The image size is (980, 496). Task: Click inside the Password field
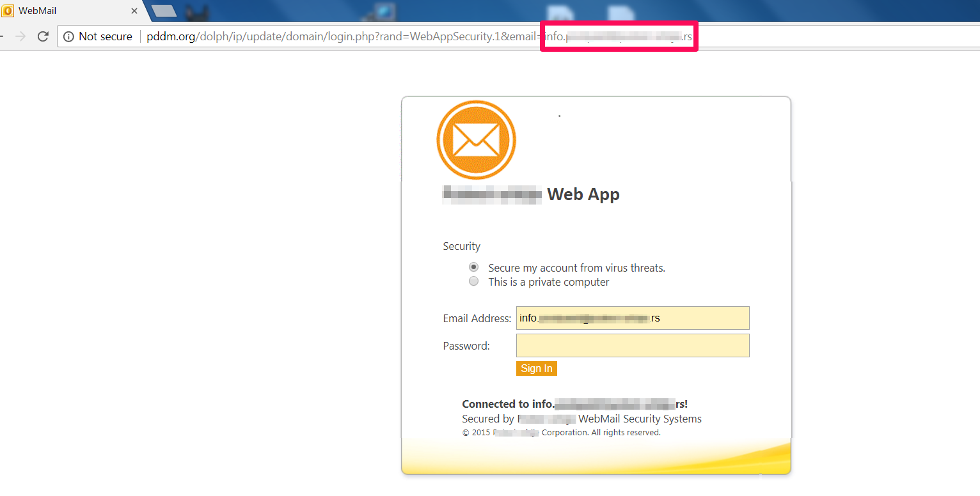632,345
